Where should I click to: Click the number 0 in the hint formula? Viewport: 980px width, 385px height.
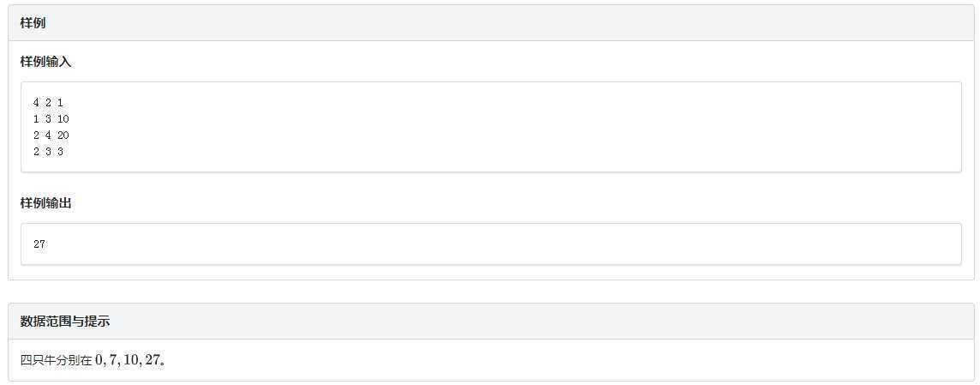(99, 360)
